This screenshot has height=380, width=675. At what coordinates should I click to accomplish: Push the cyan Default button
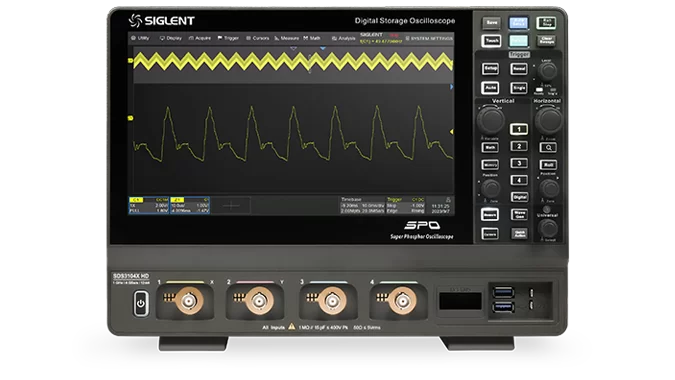518,41
